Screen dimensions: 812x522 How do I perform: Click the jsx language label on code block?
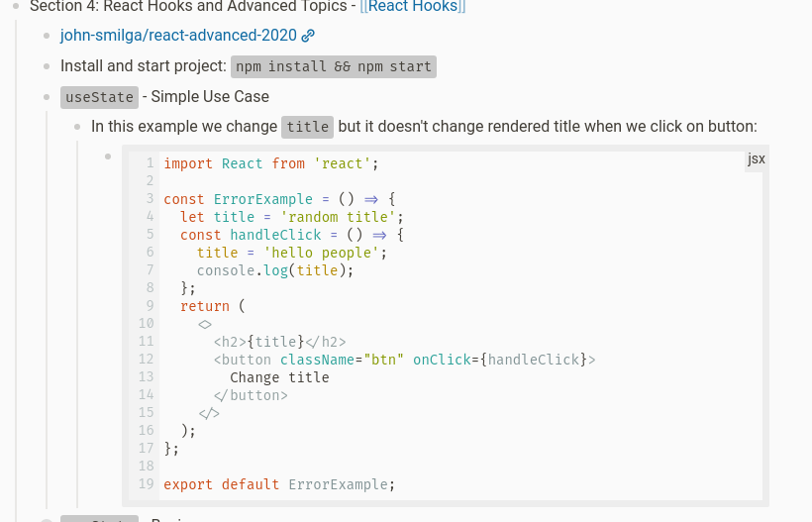[756, 159]
